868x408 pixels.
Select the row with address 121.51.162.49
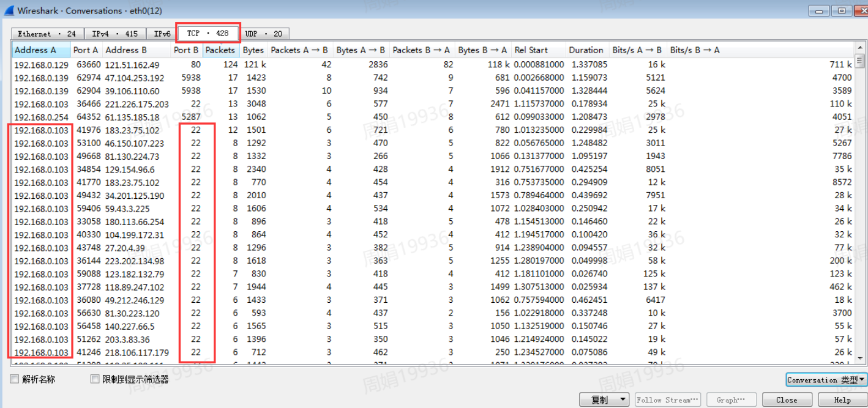[132, 65]
